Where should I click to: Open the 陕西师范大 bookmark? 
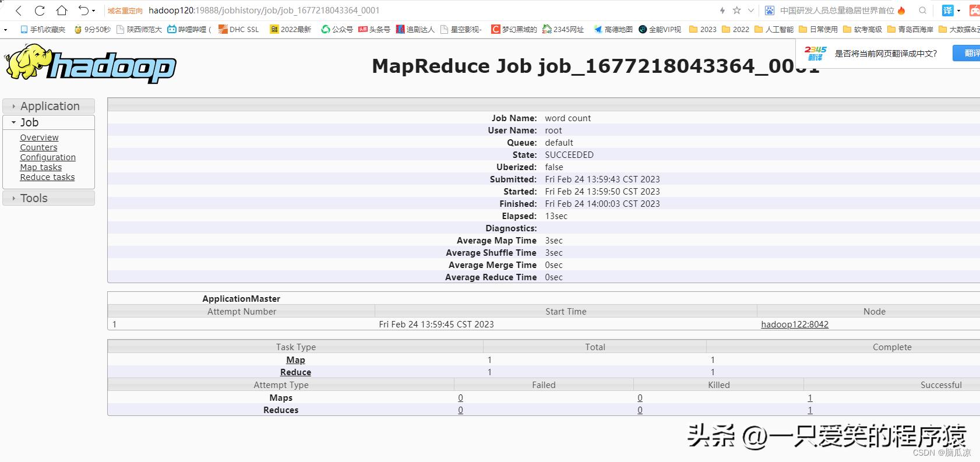139,29
